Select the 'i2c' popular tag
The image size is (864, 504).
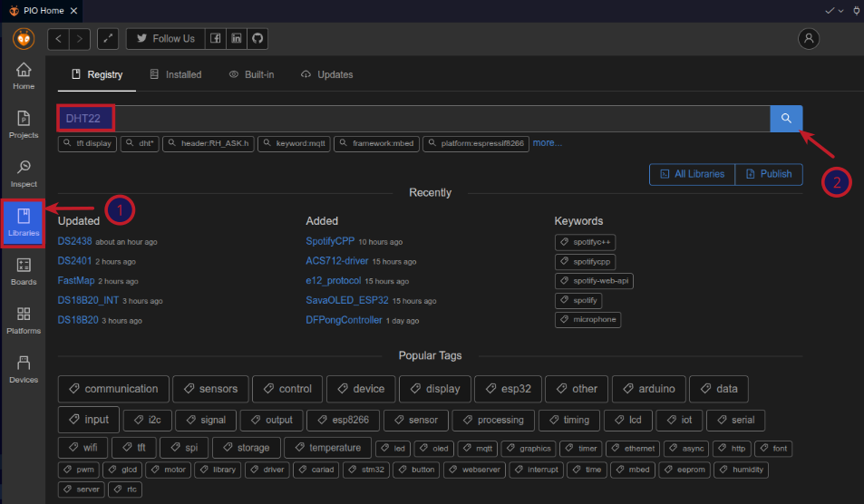(x=148, y=421)
